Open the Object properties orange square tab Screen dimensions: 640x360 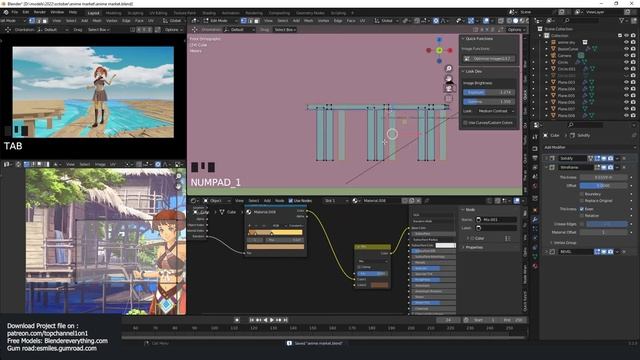coord(535,210)
